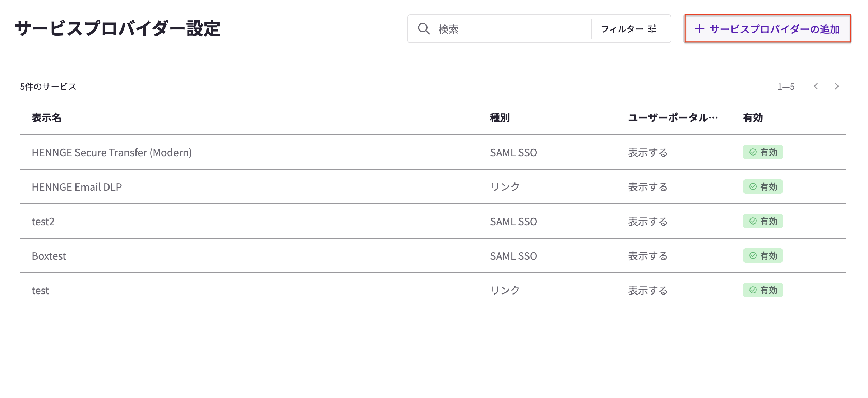Go to previous page chevron

point(816,86)
